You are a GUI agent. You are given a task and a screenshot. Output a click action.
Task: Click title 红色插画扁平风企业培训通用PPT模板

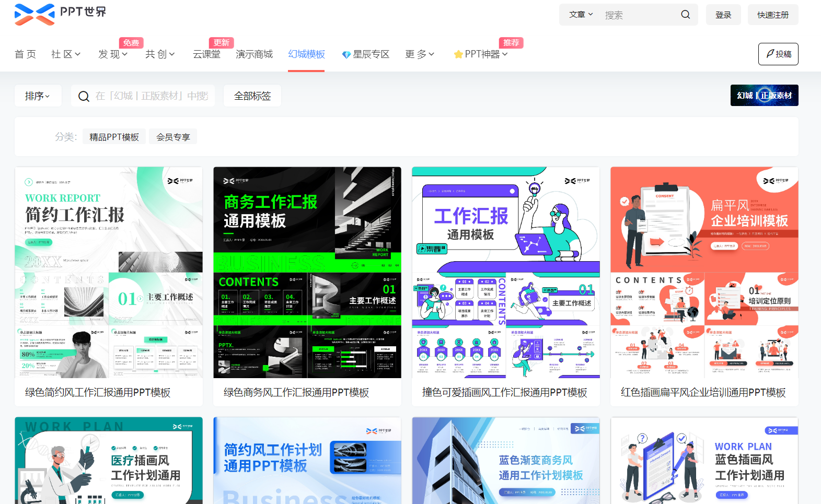tap(703, 392)
